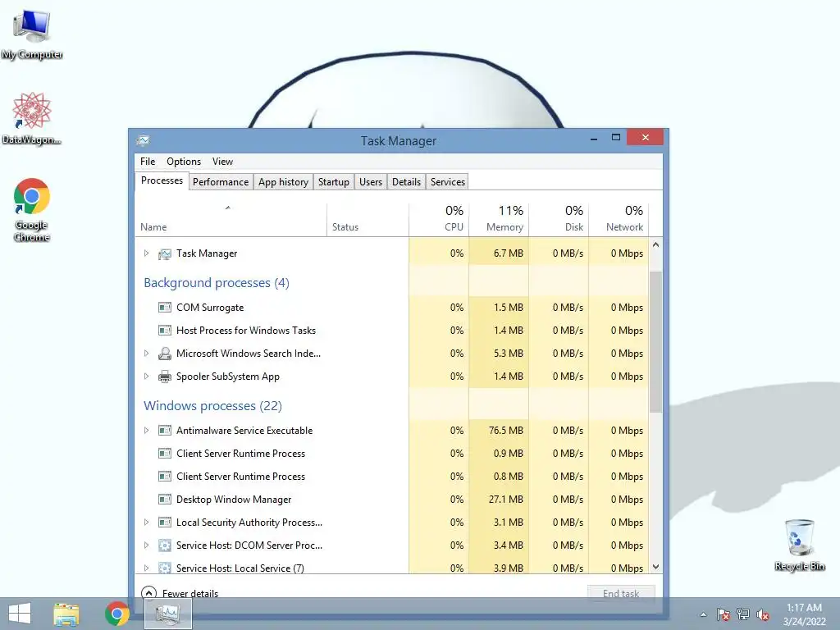Switch to the Performance tab
This screenshot has height=630, width=840.
point(221,182)
